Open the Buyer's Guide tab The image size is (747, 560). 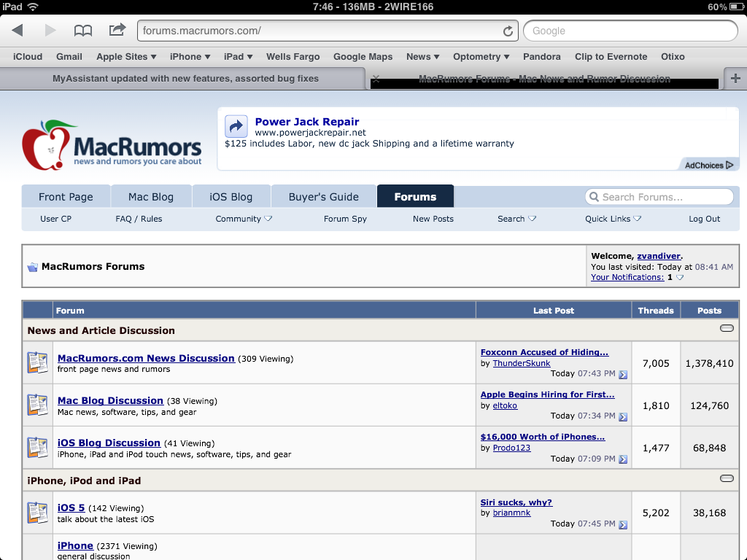point(323,197)
